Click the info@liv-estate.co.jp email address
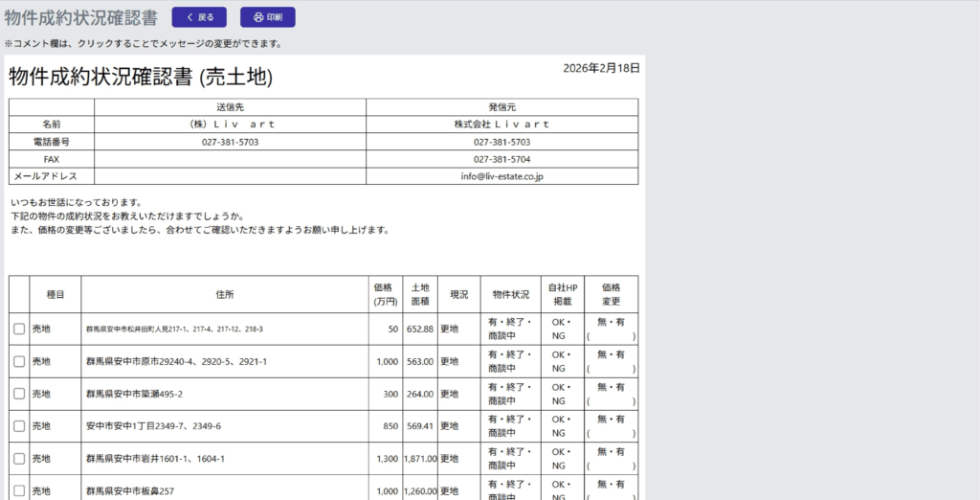 (501, 176)
